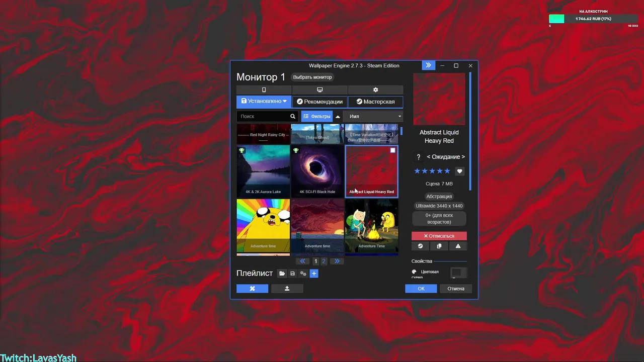
Task: Click the Абстракция genre tag
Action: [439, 196]
